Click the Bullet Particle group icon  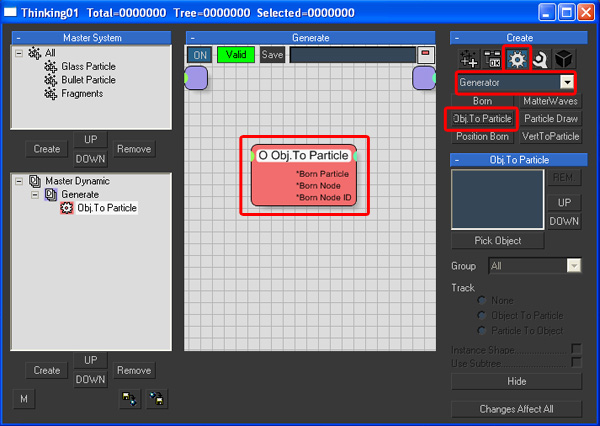pyautogui.click(x=51, y=80)
